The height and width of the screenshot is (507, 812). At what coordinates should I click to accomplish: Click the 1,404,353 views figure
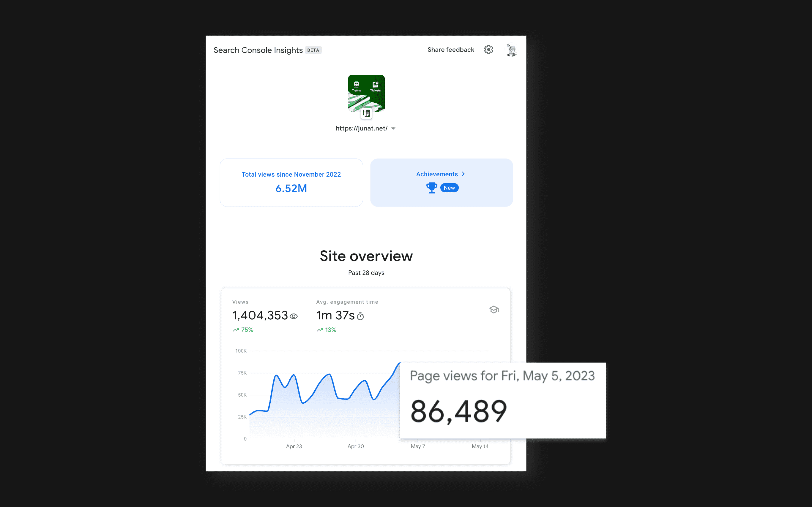coord(260,315)
